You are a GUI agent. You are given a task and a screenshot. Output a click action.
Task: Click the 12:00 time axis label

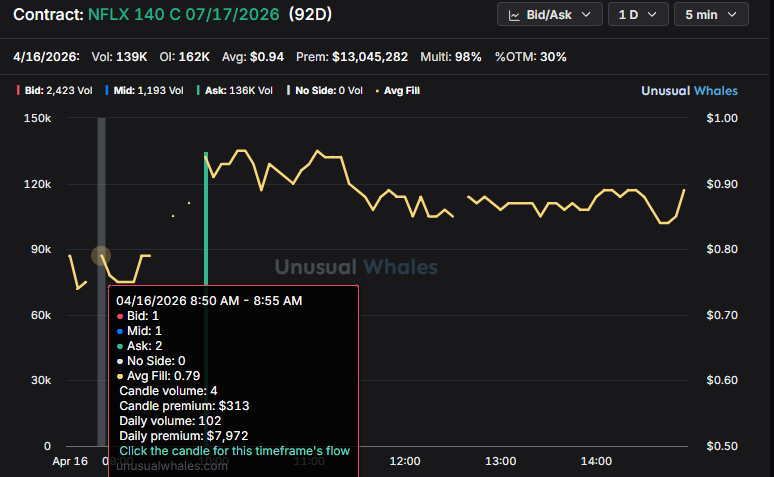pyautogui.click(x=405, y=461)
